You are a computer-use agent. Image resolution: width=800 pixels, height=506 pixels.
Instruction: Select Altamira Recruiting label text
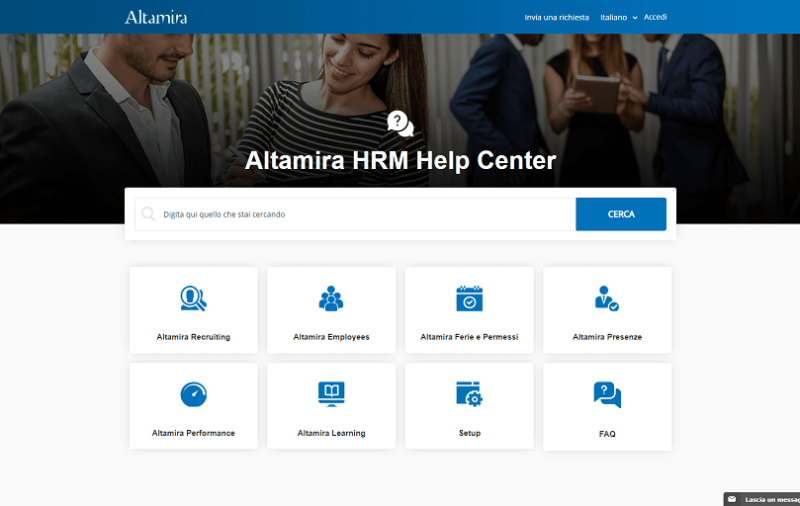click(193, 337)
